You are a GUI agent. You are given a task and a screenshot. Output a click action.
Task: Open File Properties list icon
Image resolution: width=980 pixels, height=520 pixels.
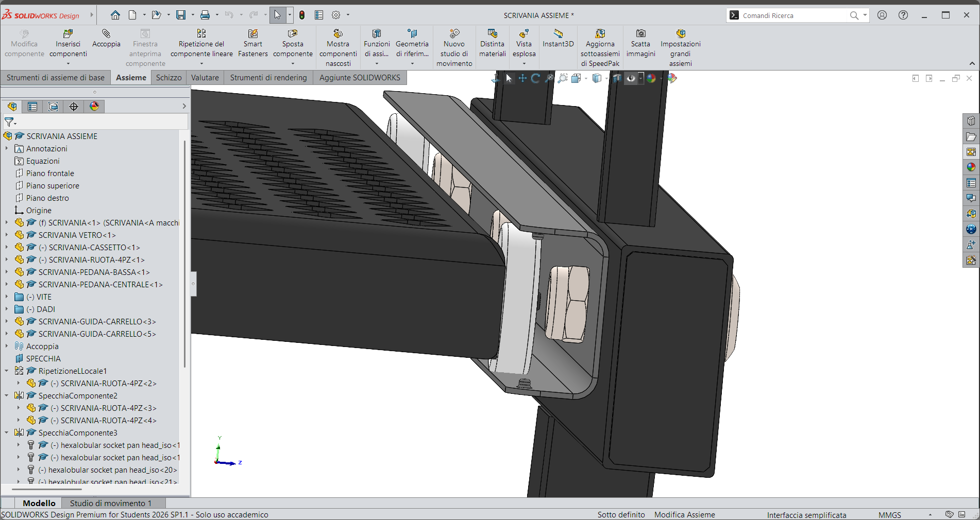319,15
